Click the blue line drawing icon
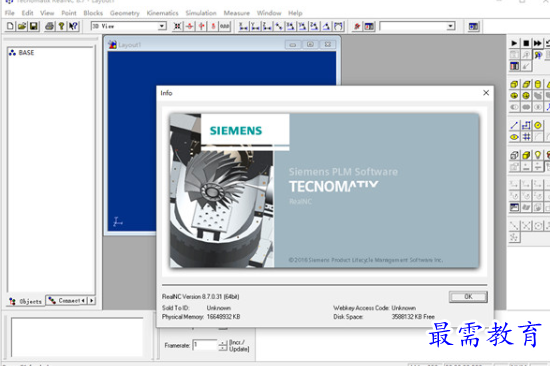The width and height of the screenshot is (550, 366). coord(514,125)
